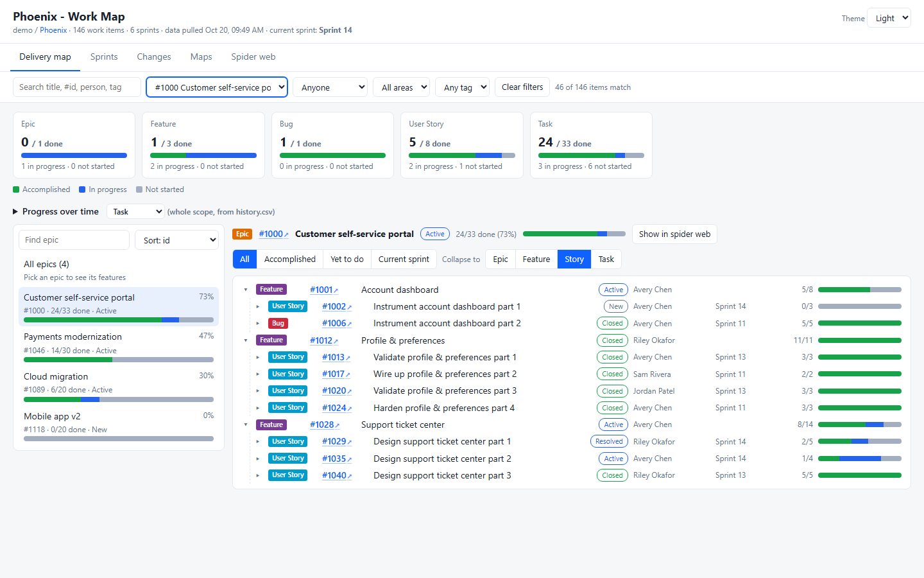The width and height of the screenshot is (924, 578).
Task: Click the red Bug badge on #1006
Action: (278, 324)
